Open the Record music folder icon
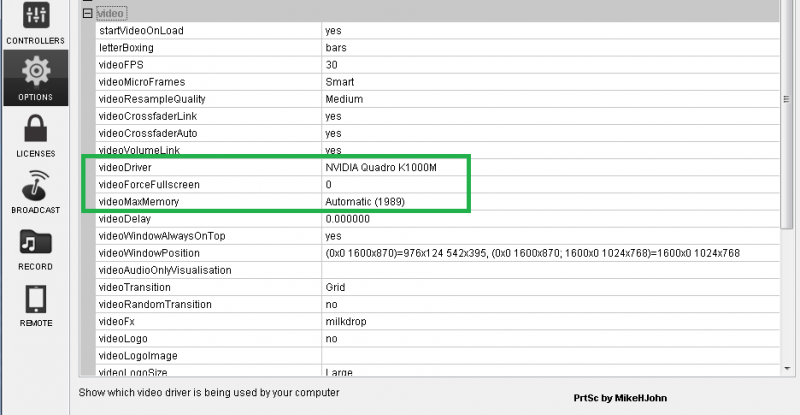Image resolution: width=800 pixels, height=415 pixels. click(x=36, y=242)
